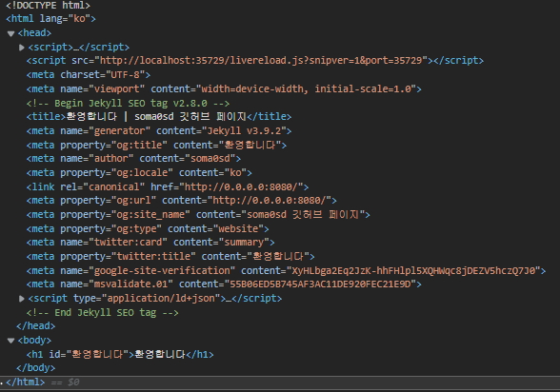The image size is (560, 392).
Task: Select the meta og:title row
Action: click(x=156, y=146)
